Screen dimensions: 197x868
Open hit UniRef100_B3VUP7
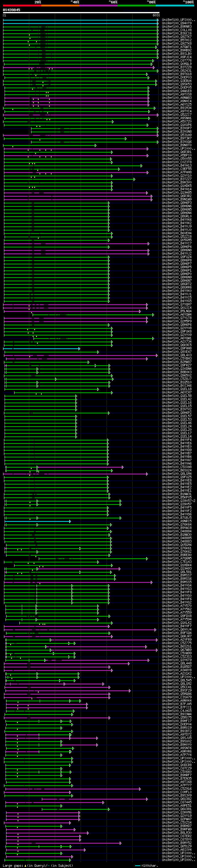click(177, 128)
